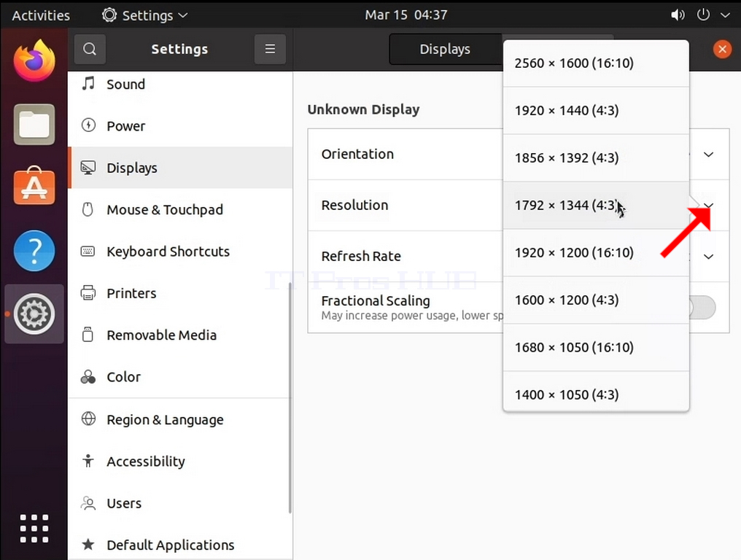Click the Displays monitor icon
This screenshot has width=741, height=560.
88,167
